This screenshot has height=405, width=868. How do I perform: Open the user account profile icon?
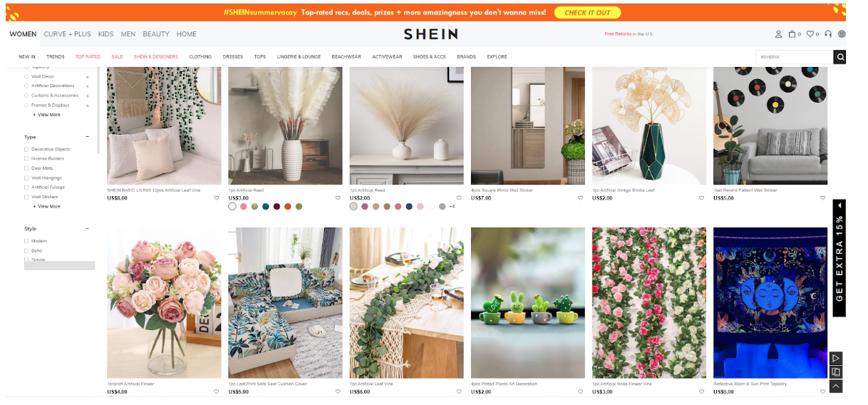point(778,34)
